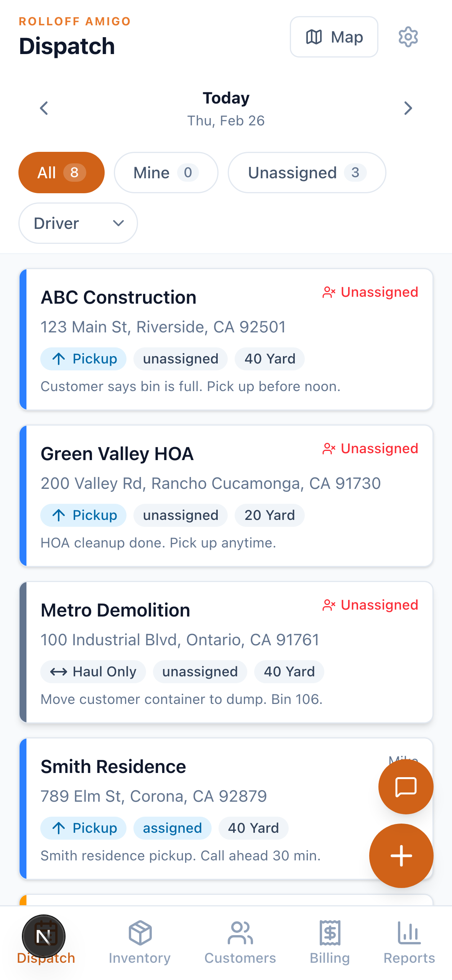The height and width of the screenshot is (980, 452).
Task: Filter jobs by Mine
Action: click(x=166, y=173)
